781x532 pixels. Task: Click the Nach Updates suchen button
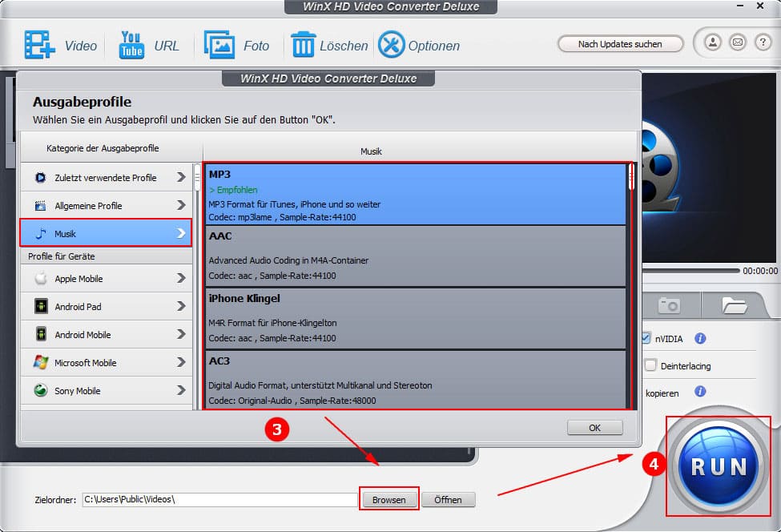pyautogui.click(x=620, y=44)
